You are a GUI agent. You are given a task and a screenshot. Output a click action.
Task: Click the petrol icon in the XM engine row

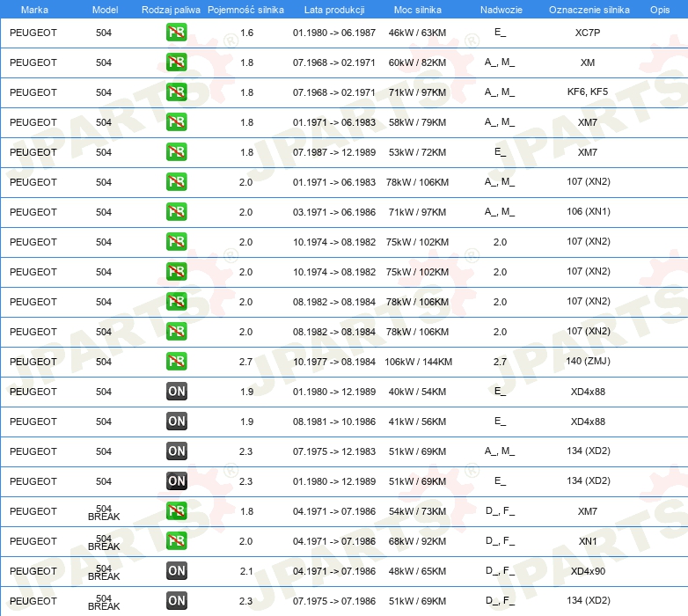[x=177, y=62]
